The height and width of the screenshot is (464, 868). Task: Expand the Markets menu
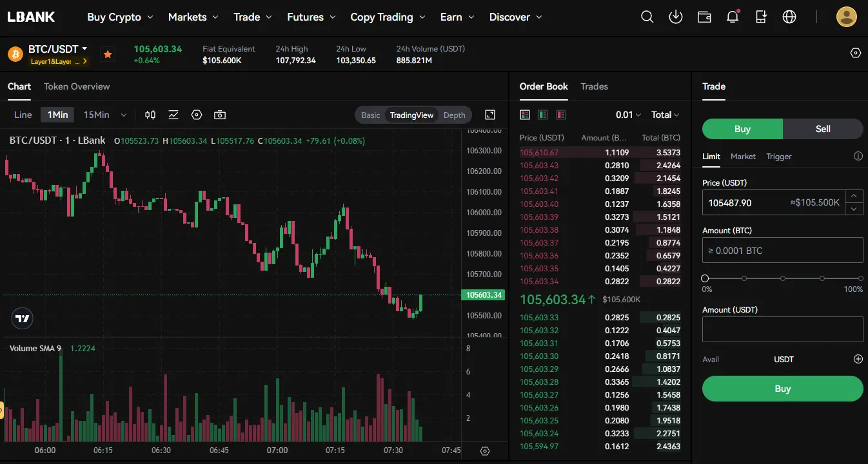(x=193, y=17)
